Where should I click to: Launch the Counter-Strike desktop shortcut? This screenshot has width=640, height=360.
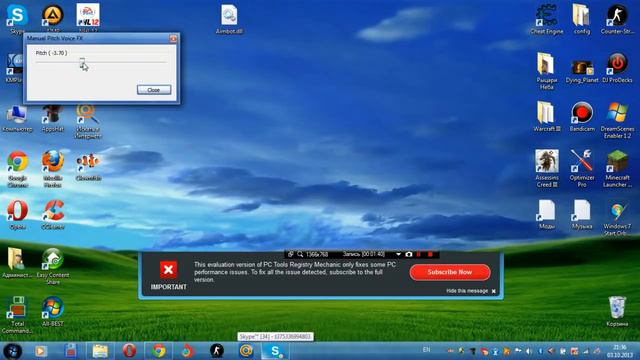pos(617,19)
